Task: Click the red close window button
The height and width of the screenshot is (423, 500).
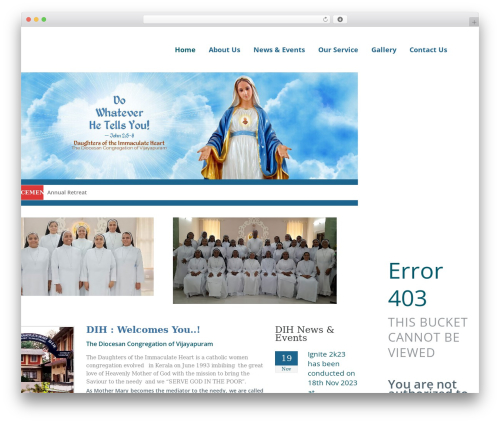Action: click(x=29, y=20)
